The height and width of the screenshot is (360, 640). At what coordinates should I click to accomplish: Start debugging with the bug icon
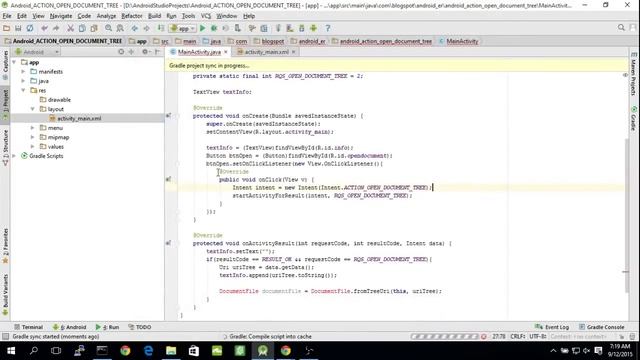pos(214,28)
